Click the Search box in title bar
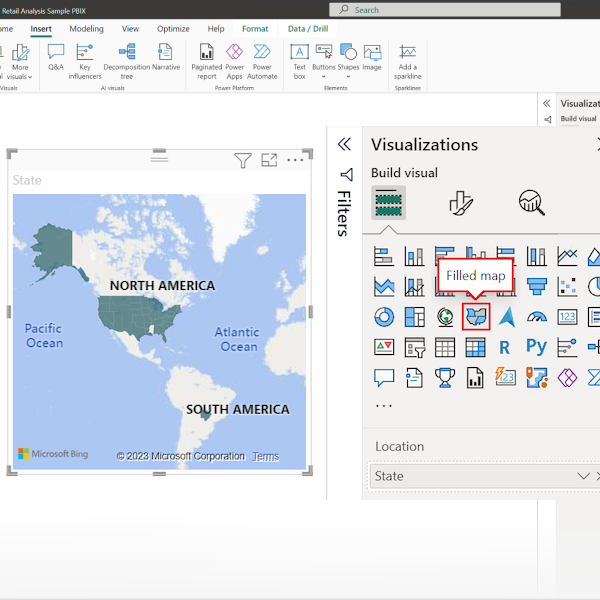The width and height of the screenshot is (600, 600). [445, 10]
